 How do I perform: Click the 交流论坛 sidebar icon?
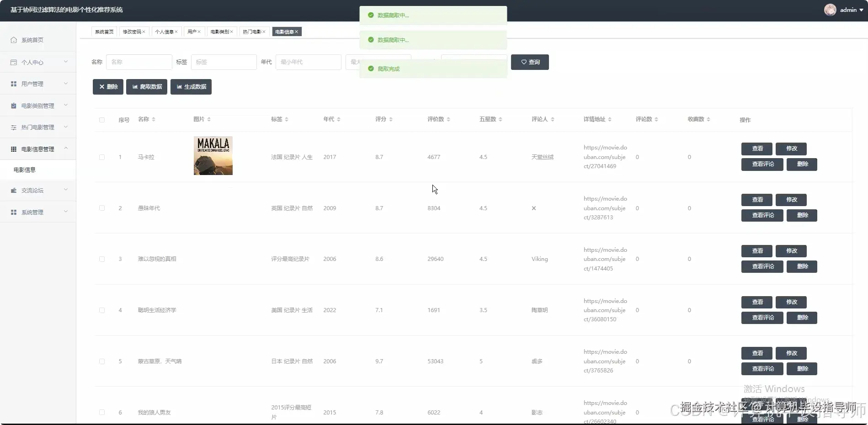coord(14,191)
